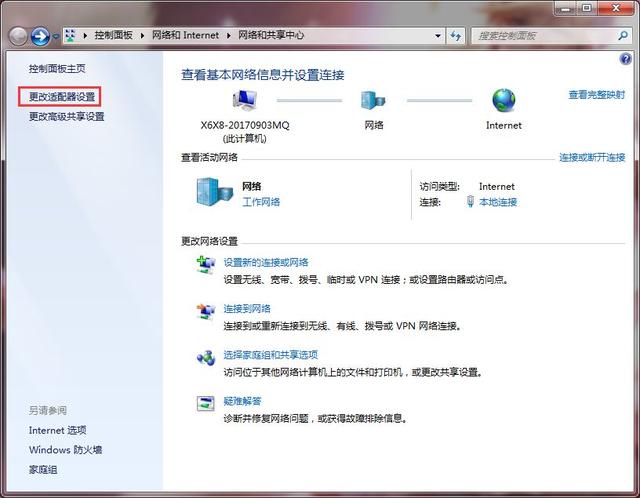Click the Control Panel icon in address bar
This screenshot has width=640, height=498.
(x=70, y=36)
